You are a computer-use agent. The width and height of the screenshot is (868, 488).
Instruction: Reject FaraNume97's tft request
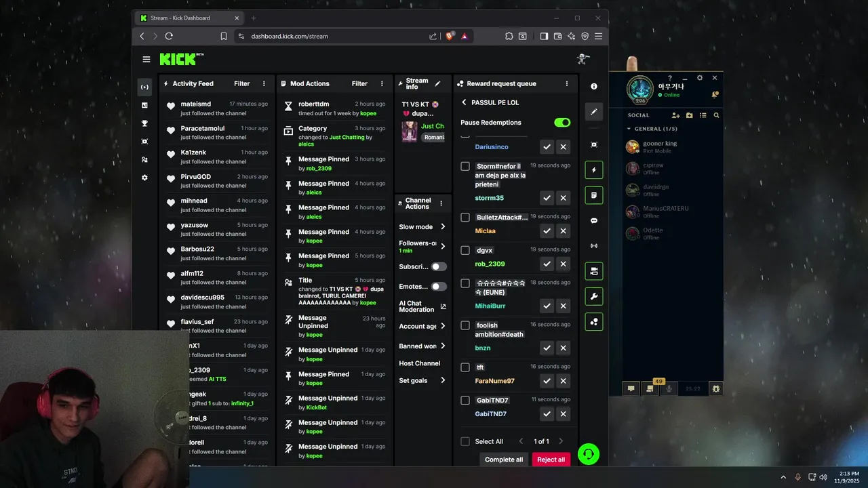(563, 381)
